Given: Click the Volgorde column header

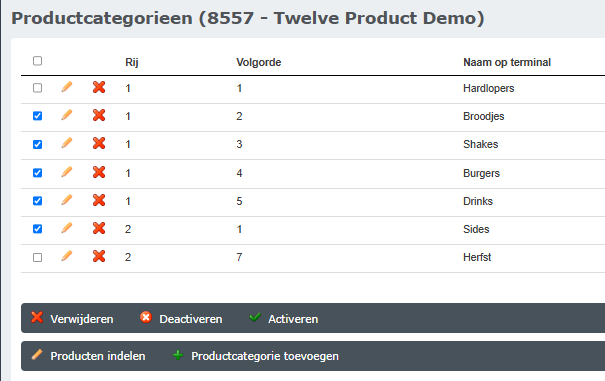Looking at the screenshot, I should coord(259,62).
